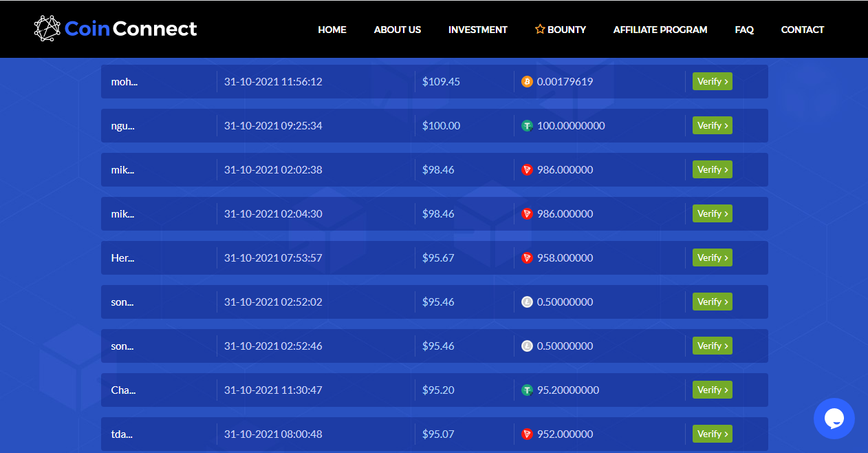The image size is (868, 453).
Task: Verify mik... transaction at 02:04:30
Action: tap(713, 213)
